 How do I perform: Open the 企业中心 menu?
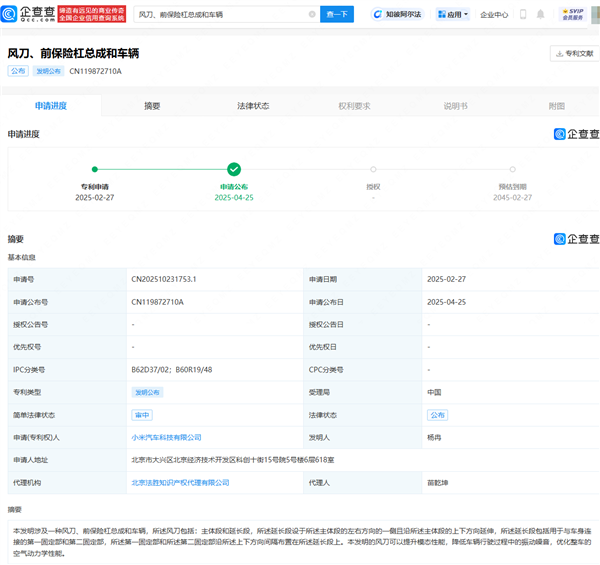click(494, 15)
